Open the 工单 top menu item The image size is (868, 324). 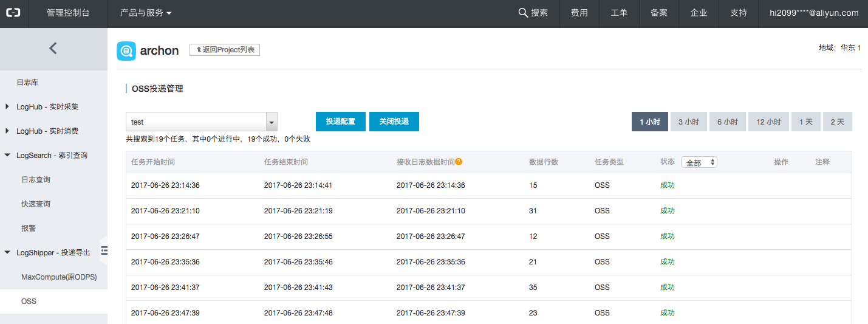[x=619, y=13]
